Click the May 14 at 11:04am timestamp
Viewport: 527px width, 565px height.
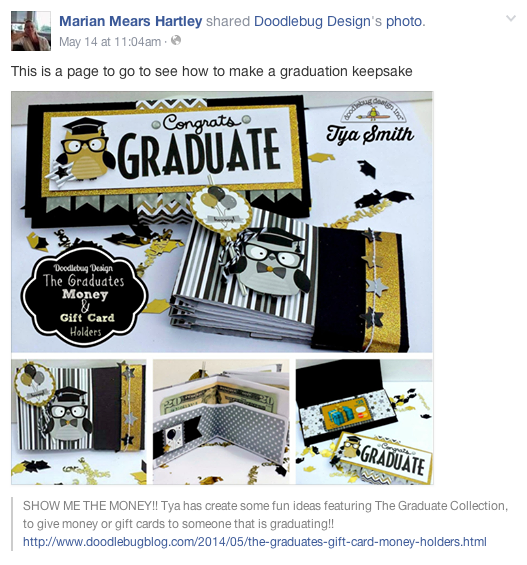(110, 42)
